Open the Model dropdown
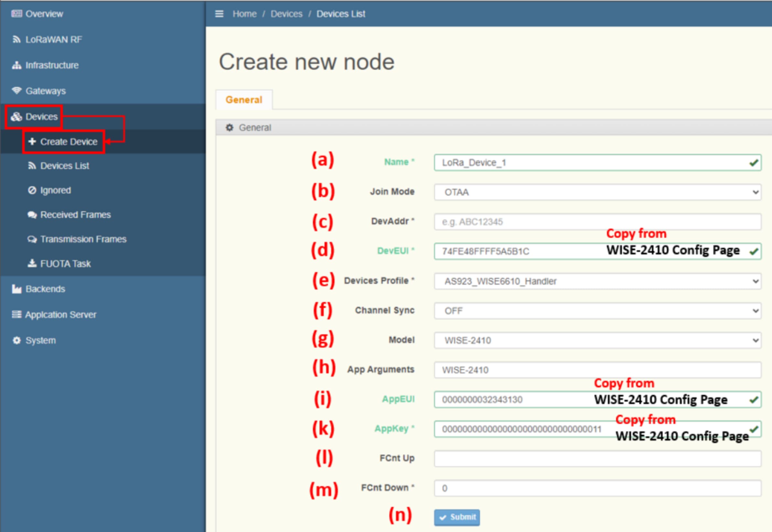The image size is (772, 532). coord(597,340)
